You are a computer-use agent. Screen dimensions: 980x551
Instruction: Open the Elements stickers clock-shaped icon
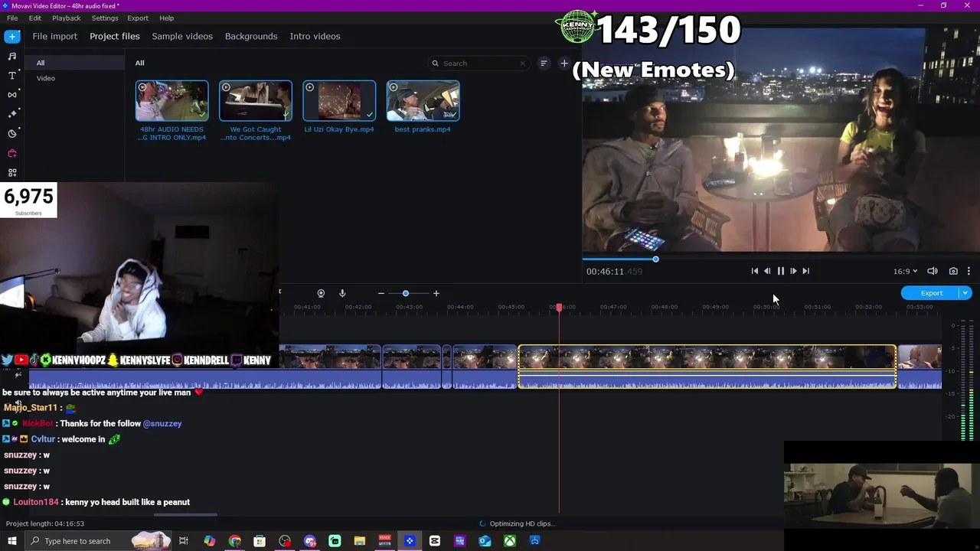click(12, 133)
